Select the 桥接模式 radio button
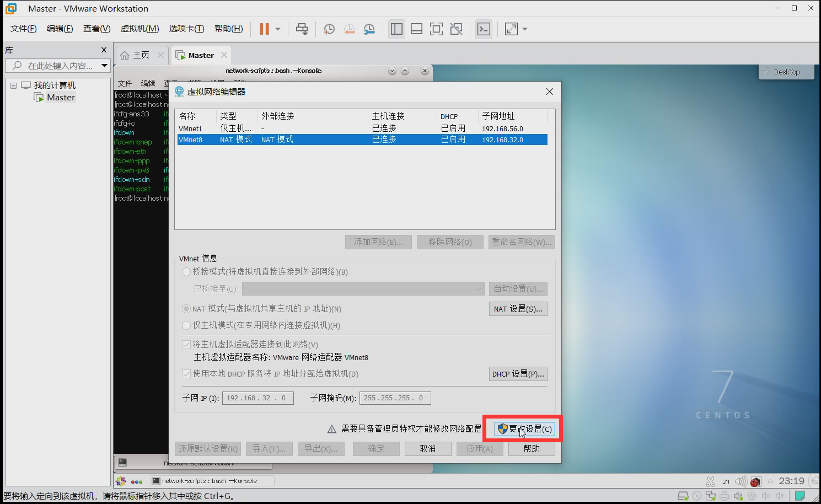 point(186,272)
